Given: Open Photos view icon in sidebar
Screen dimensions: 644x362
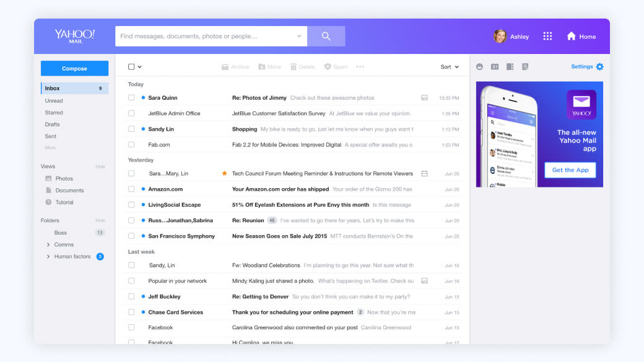Looking at the screenshot, I should click(x=48, y=179).
